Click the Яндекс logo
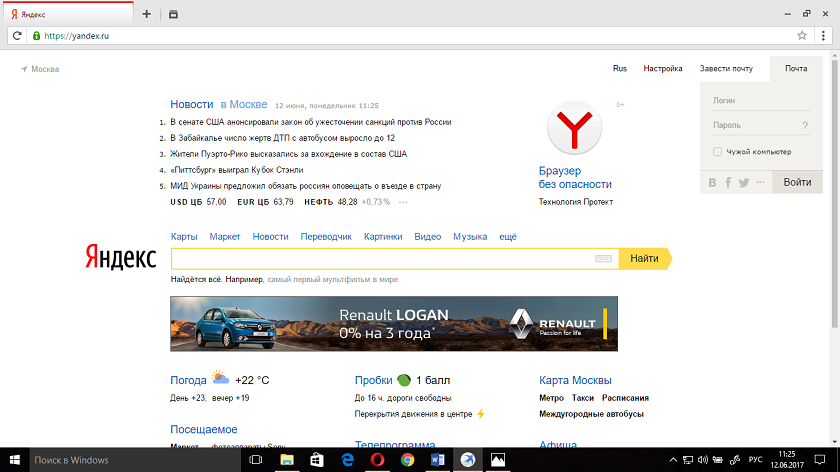 click(x=121, y=257)
